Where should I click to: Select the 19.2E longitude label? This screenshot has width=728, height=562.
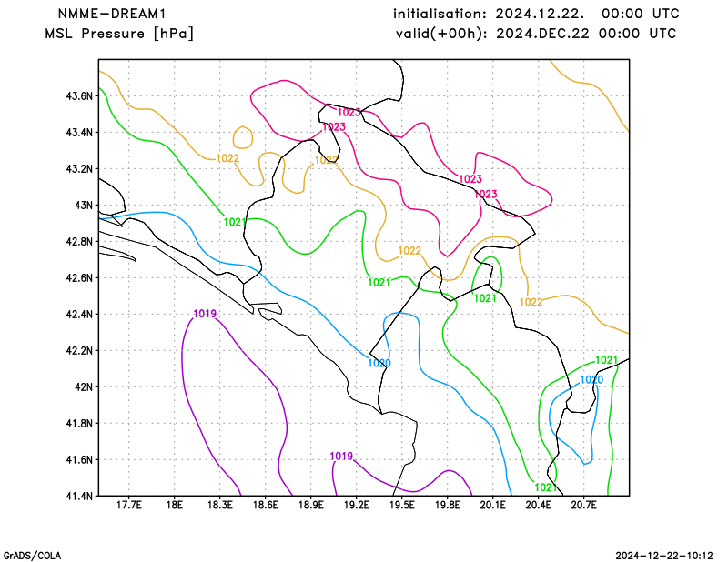[356, 505]
